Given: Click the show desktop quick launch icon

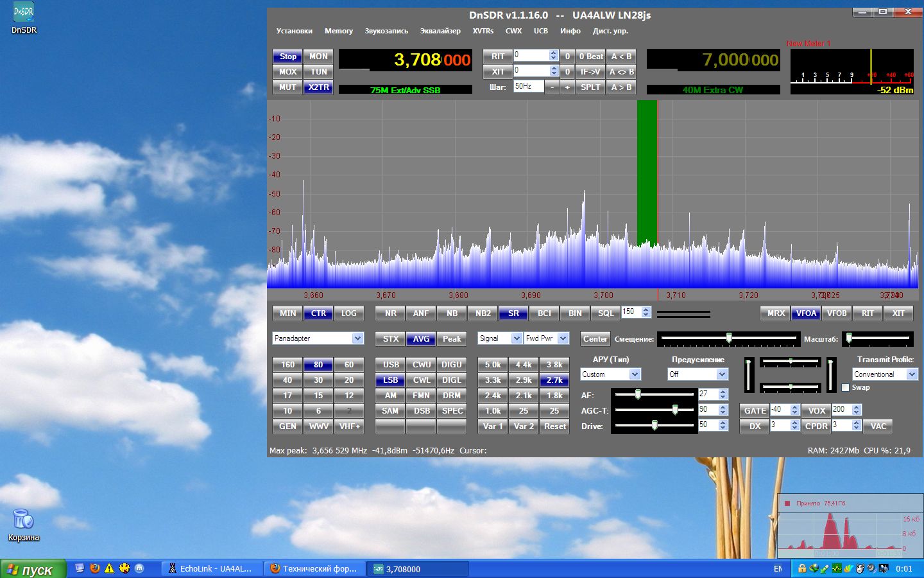Looking at the screenshot, I should [80, 568].
